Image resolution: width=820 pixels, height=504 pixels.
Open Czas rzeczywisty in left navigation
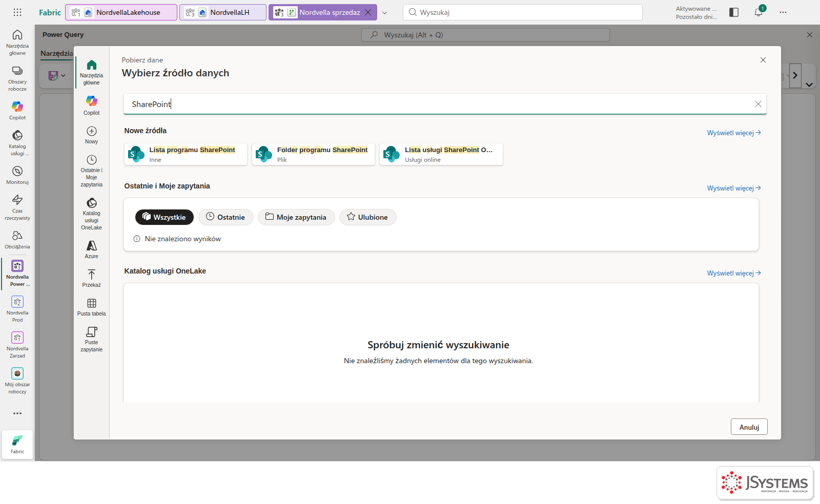(x=17, y=207)
